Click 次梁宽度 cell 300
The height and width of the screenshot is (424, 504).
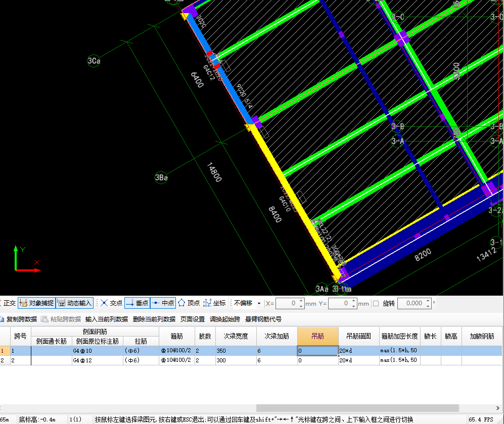pos(236,360)
